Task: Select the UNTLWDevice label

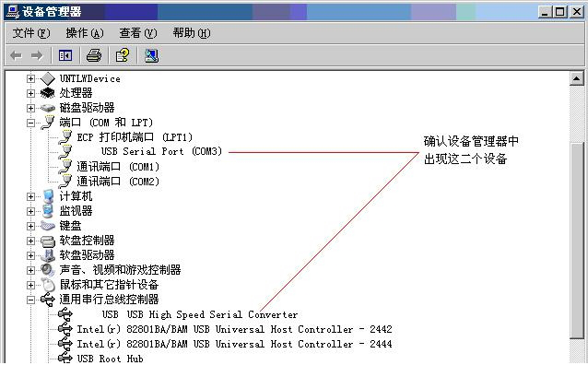Action: (x=90, y=78)
